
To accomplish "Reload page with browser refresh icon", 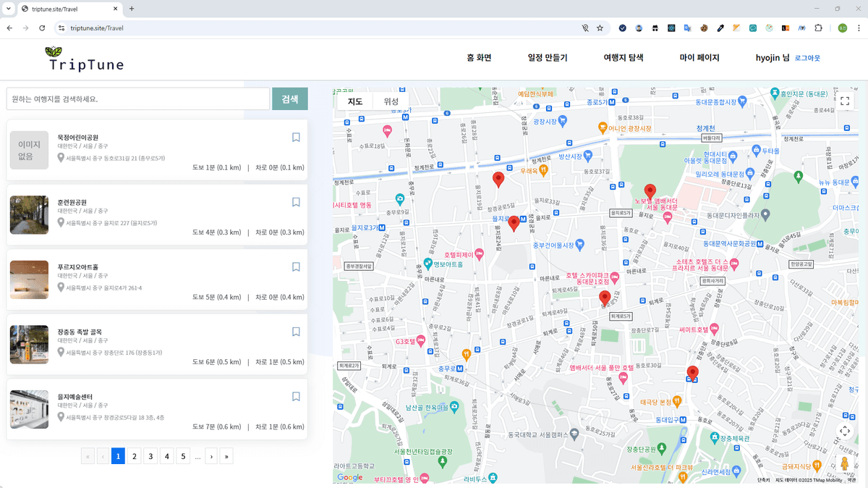I will (42, 28).
